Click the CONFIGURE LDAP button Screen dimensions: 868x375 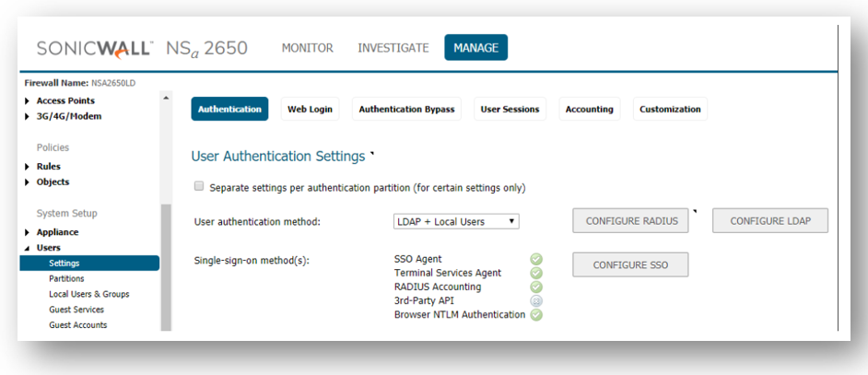click(769, 221)
